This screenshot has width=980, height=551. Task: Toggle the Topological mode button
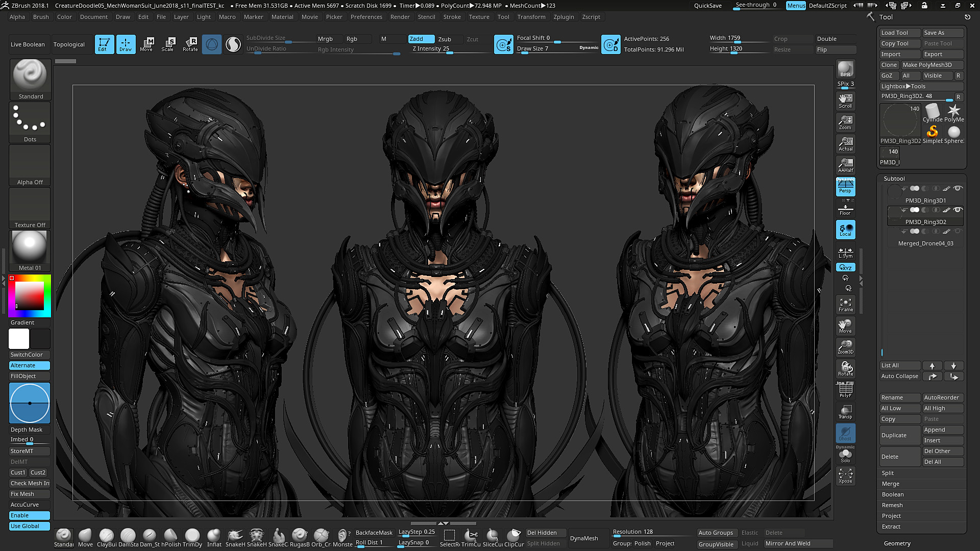69,44
